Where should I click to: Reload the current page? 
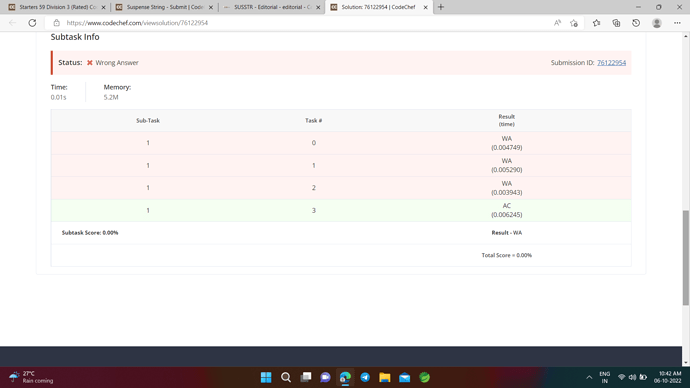tap(32, 23)
